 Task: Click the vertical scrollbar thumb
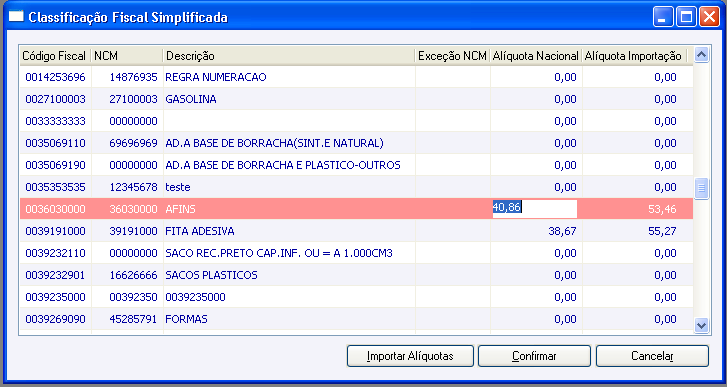(x=701, y=188)
